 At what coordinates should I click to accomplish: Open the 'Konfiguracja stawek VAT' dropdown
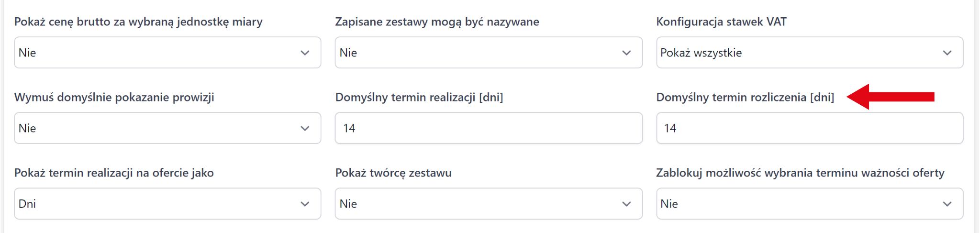[x=809, y=53]
